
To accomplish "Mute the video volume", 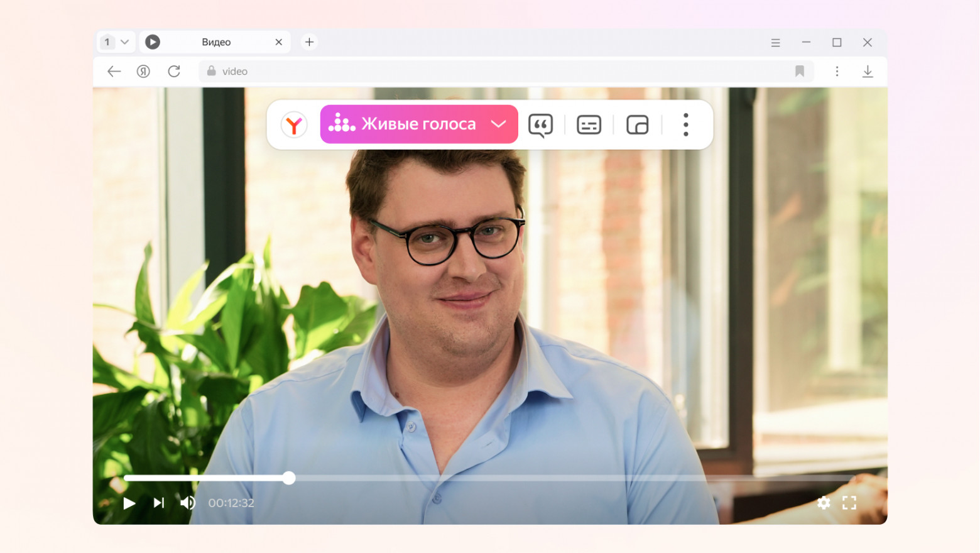I will [x=187, y=503].
